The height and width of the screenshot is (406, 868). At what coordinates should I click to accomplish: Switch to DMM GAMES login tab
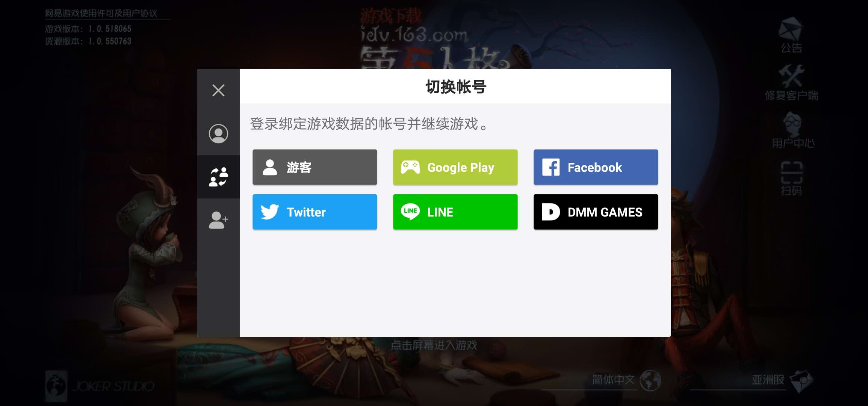tap(596, 212)
